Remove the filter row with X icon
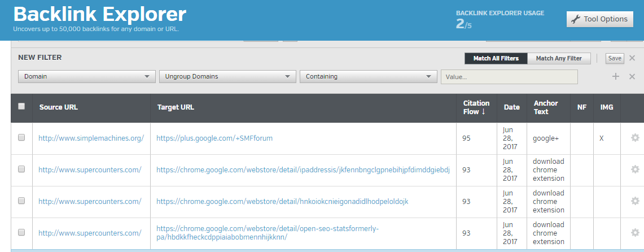The width and height of the screenshot is (644, 252). coord(632,77)
